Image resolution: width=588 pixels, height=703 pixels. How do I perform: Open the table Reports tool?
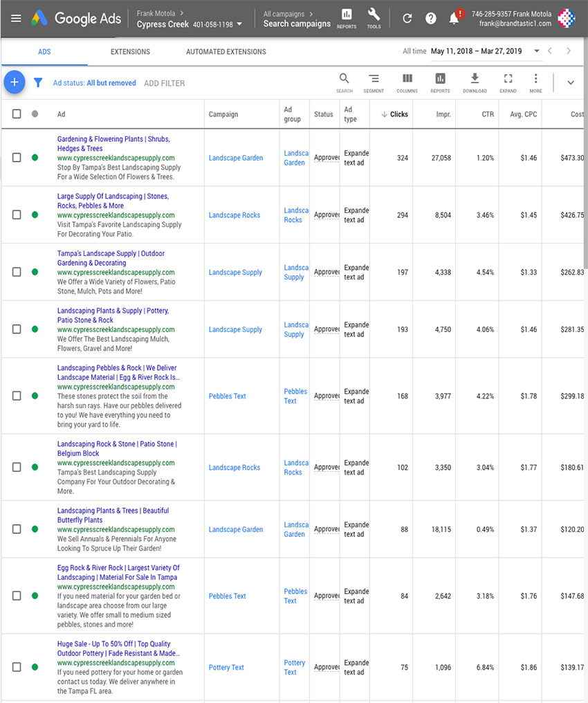coord(440,82)
